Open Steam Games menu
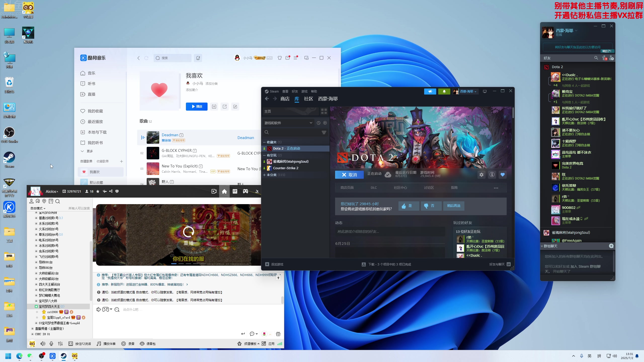Viewport: 644px width, 362px height. pyautogui.click(x=304, y=92)
